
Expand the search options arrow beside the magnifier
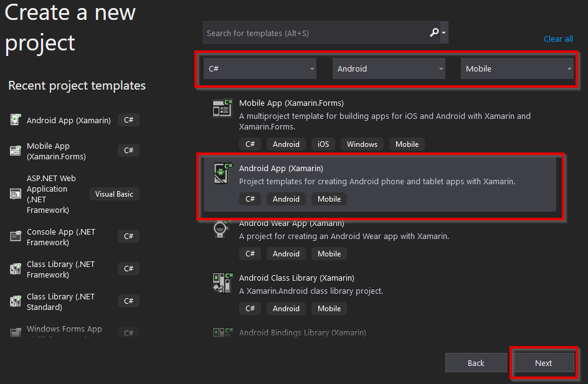click(443, 32)
